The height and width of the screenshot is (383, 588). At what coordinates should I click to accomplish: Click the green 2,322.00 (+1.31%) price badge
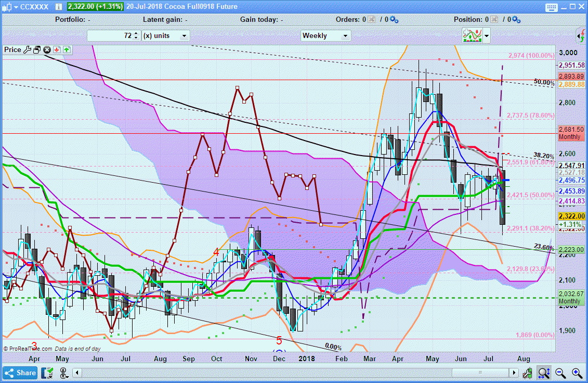coord(95,7)
